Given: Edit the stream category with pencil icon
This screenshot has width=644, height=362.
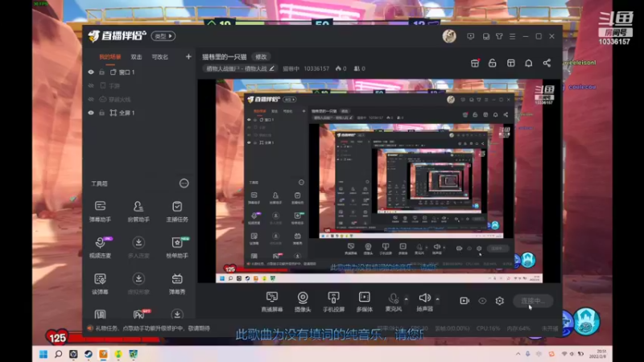Looking at the screenshot, I should pyautogui.click(x=271, y=68).
